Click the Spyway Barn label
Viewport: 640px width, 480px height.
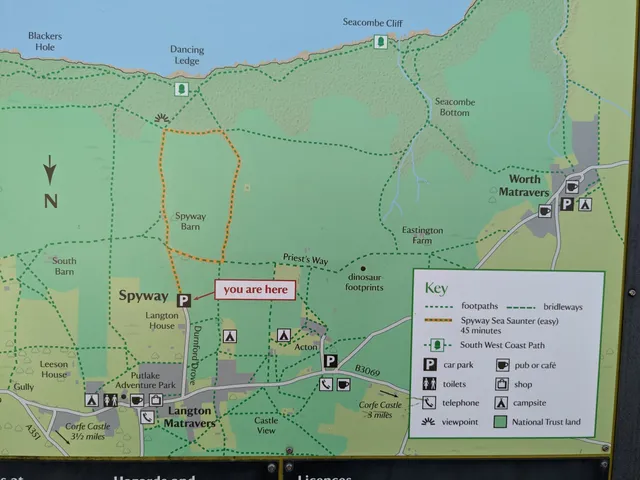(190, 221)
